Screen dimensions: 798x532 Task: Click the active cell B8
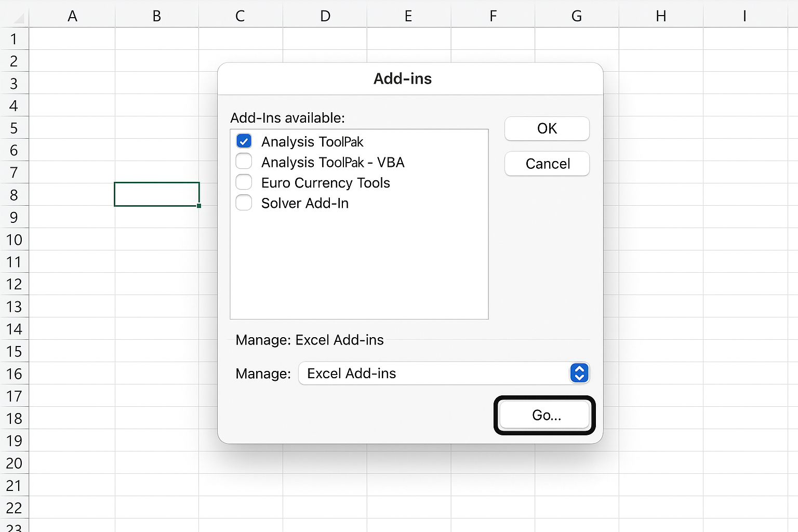pos(157,194)
